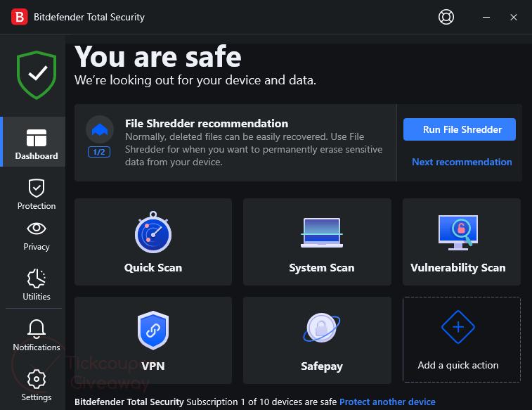Click the Next recommendation link
Image resolution: width=532 pixels, height=410 pixels.
462,162
